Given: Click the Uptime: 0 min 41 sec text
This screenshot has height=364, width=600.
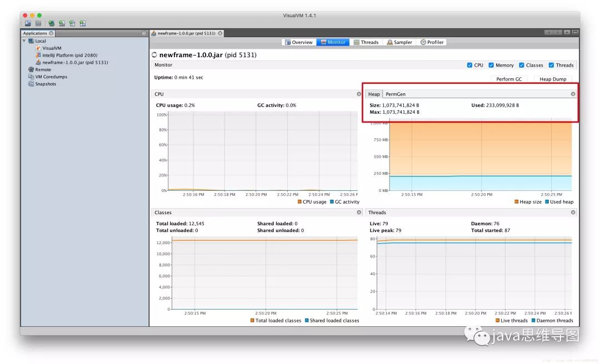Looking at the screenshot, I should point(179,77).
